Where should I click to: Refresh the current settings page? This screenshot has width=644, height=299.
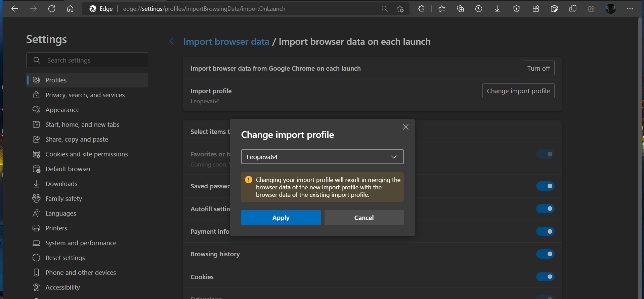(52, 9)
